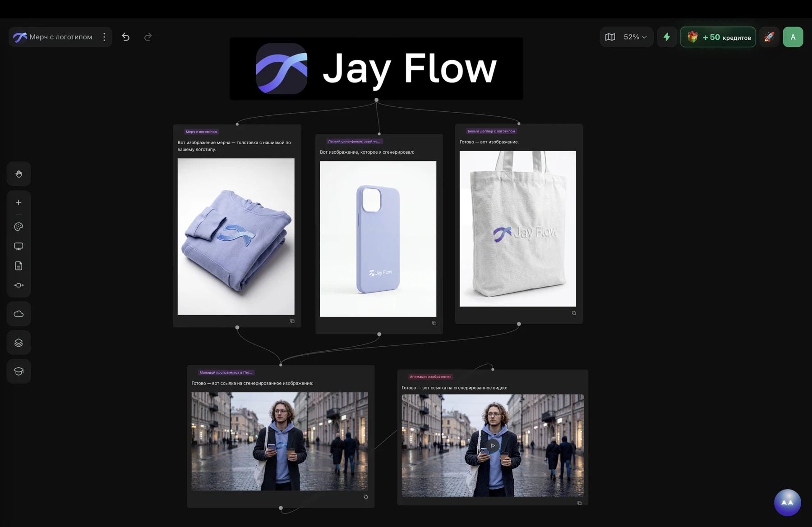Click text Вот изображение мерча — толстовка
Screen dimensions: 812x527
pyautogui.click(x=234, y=146)
